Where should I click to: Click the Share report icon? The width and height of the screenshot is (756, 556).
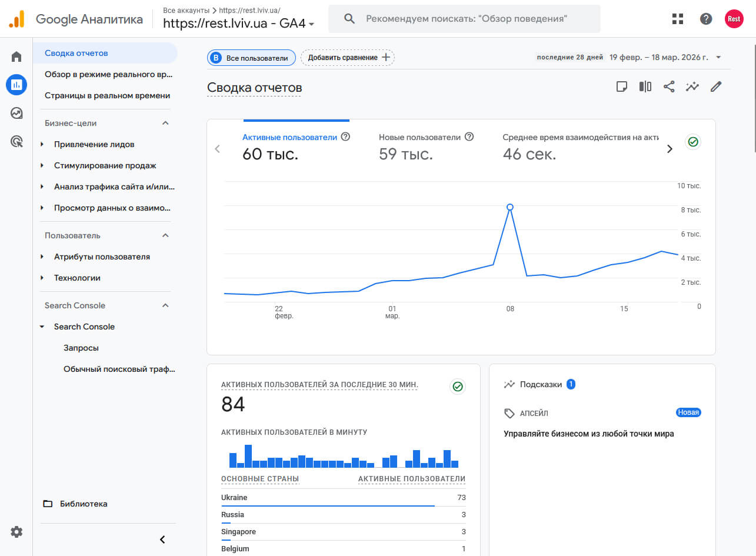669,86
